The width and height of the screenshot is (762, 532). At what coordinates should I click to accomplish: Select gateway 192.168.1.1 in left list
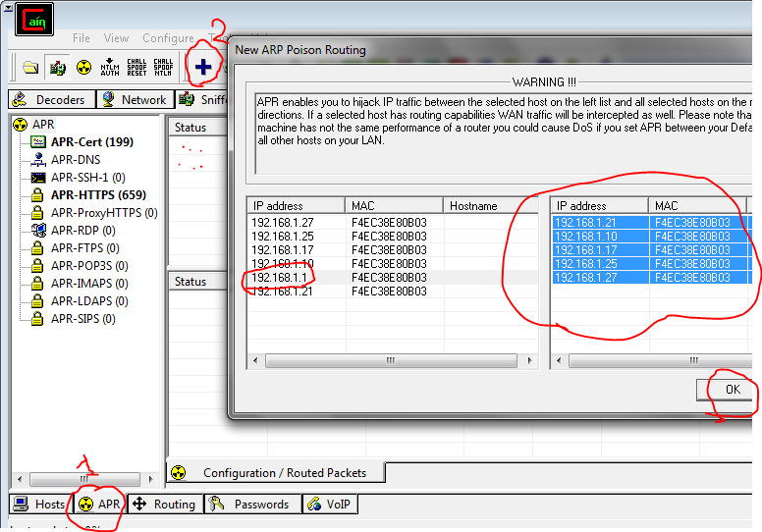[x=392, y=278]
